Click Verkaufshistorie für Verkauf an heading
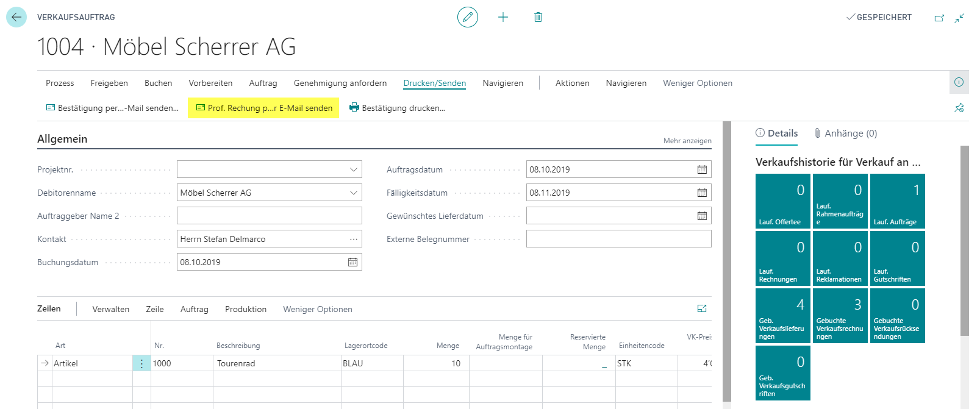This screenshot has width=980, height=409. coord(838,162)
